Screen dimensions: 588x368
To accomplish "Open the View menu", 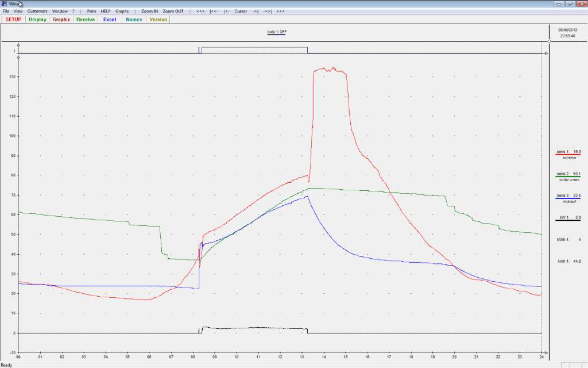I will pyautogui.click(x=18, y=11).
